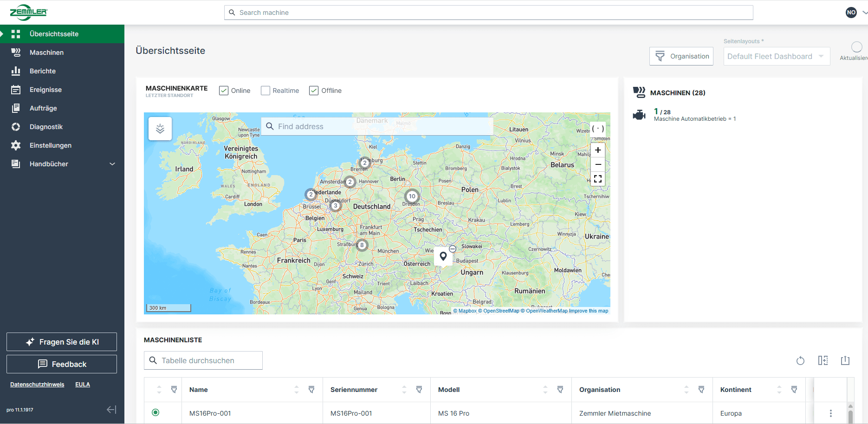Zoom out on the machine map
Screen dimensions: 868x424
[x=598, y=164]
